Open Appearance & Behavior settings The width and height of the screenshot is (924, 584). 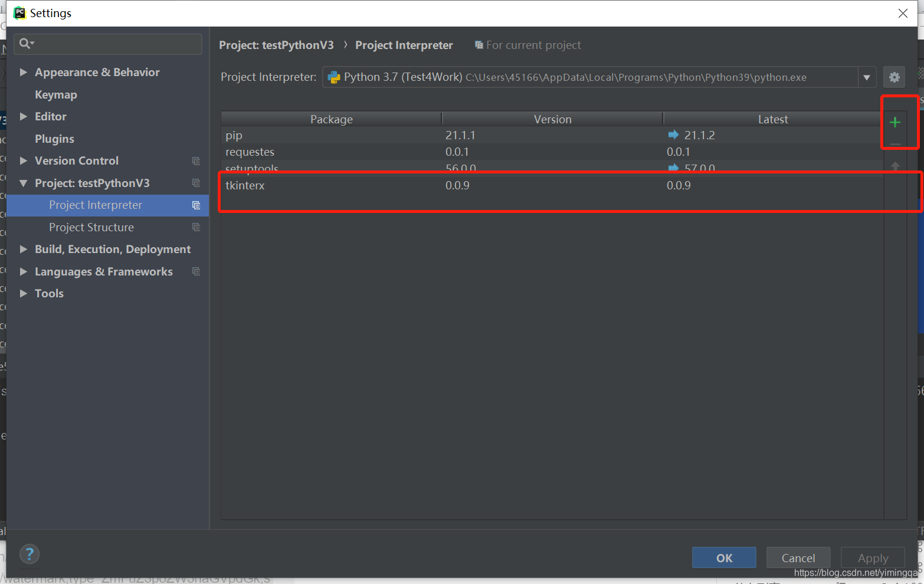(x=97, y=72)
